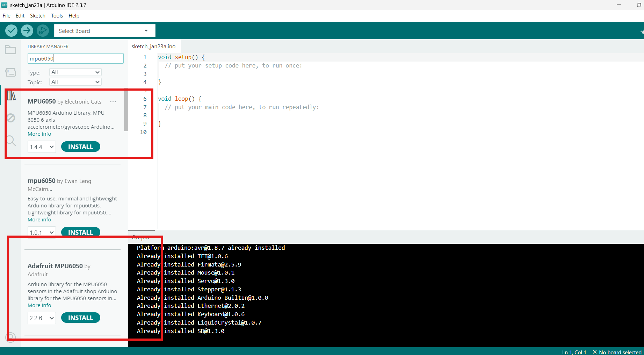Open the Sketchbook folder icon in sidebar
Image resolution: width=644 pixels, height=355 pixels.
pos(10,50)
